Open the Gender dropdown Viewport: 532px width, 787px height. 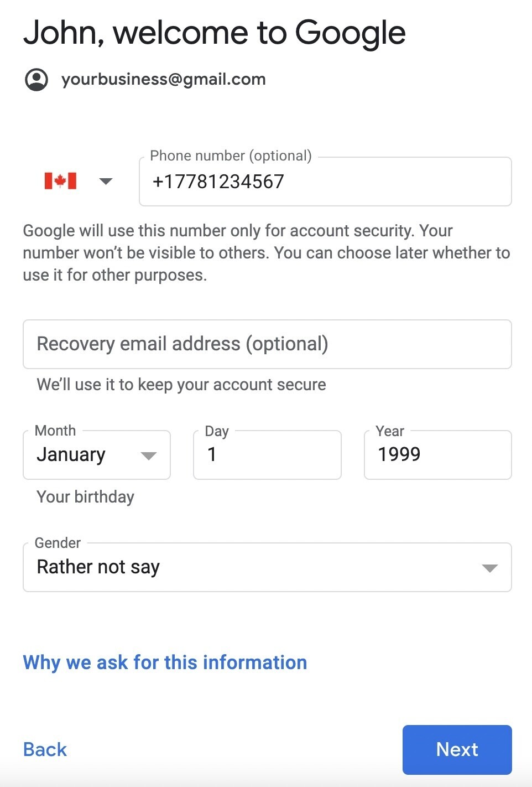point(267,567)
